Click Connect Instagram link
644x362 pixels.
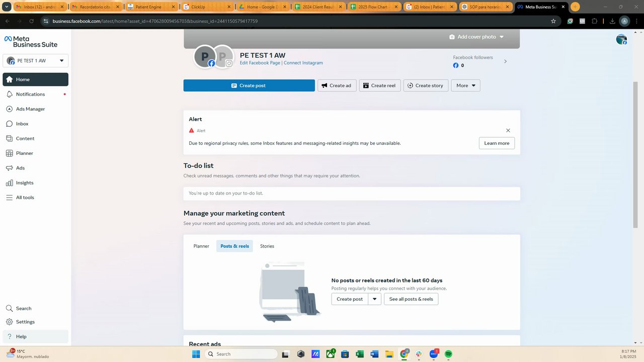pyautogui.click(x=303, y=63)
